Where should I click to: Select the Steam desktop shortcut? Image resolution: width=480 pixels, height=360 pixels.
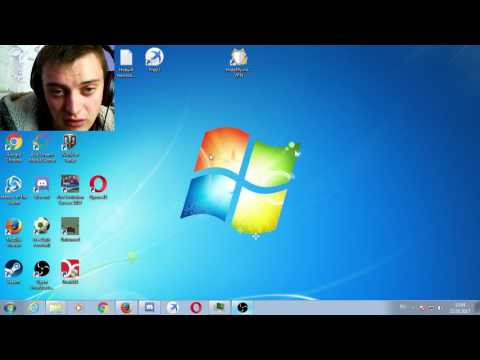(x=14, y=272)
